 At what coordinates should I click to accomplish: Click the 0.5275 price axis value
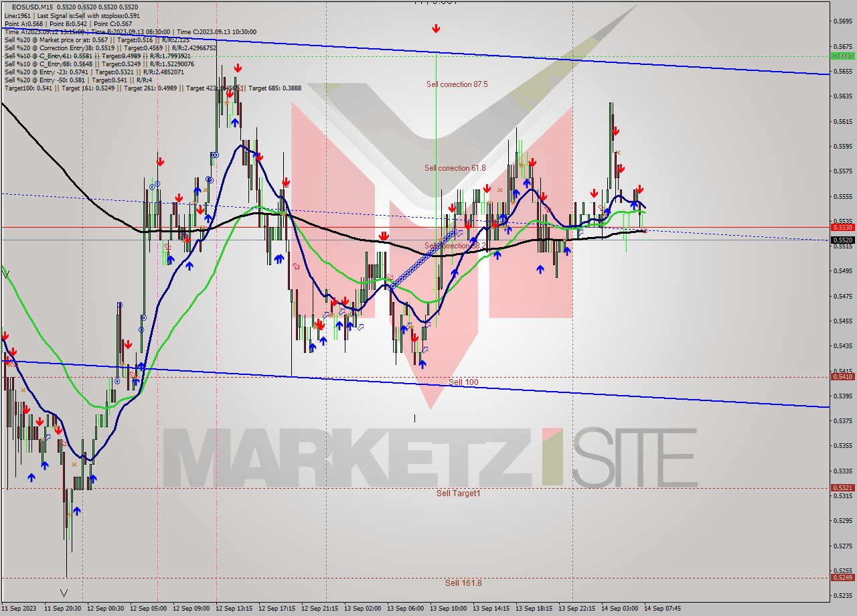(x=843, y=546)
